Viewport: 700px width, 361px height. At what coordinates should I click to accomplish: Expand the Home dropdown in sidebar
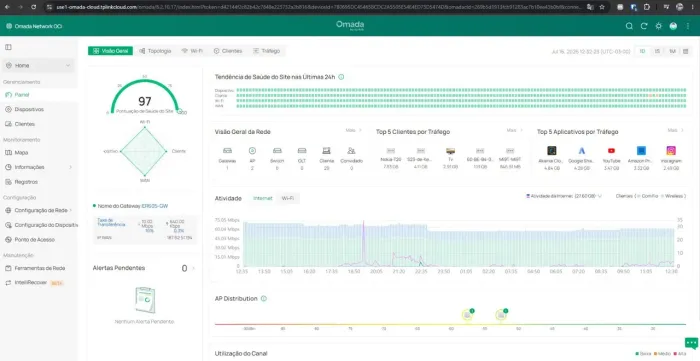(x=68, y=66)
